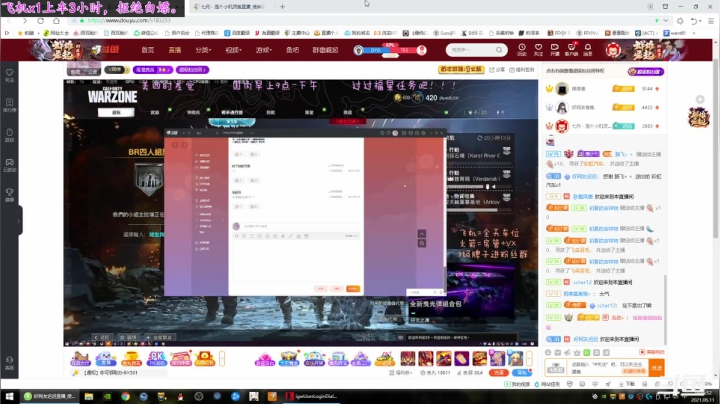720x404 pixels.
Task: Click the yellow 粉丝 badge button above video
Action: click(461, 69)
